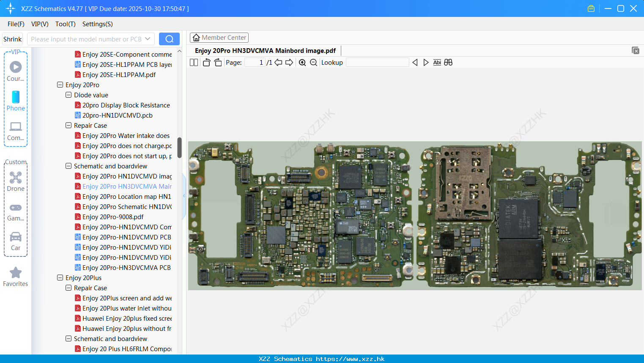Open the model number dropdown arrow
This screenshot has height=363, width=644.
148,39
